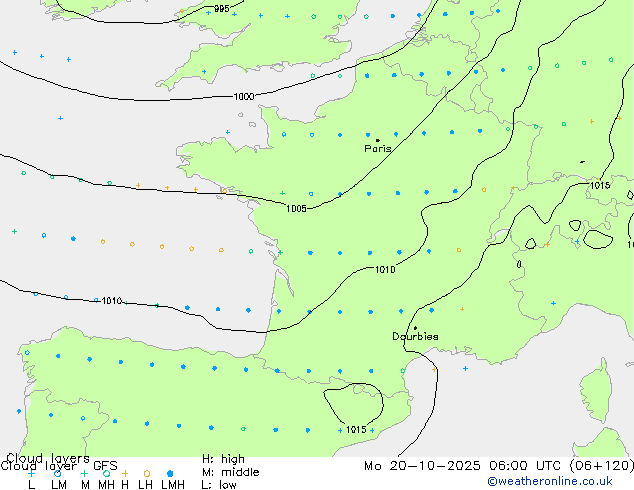
Task: Click the 'L: low' legend text
Action: point(219,485)
